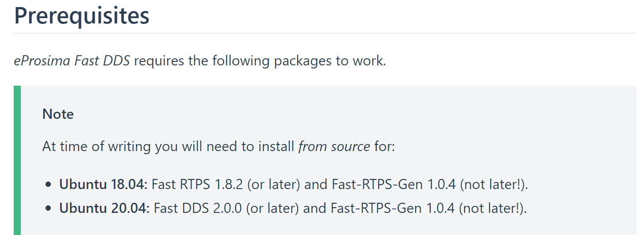644x235 pixels.
Task: Click Fast-RTPS-Gen 1.0.4 in Ubuntu 18.04 line
Action: pyautogui.click(x=393, y=184)
